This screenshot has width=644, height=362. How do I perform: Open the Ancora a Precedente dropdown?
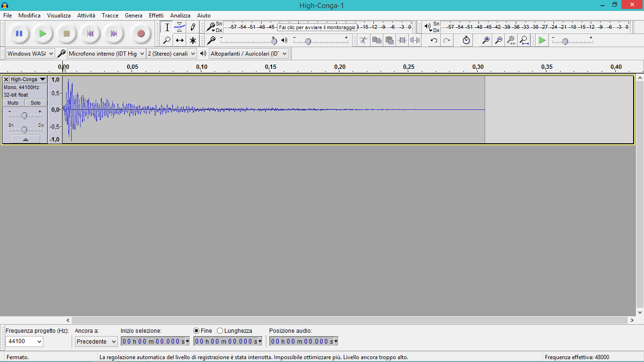coord(96,341)
